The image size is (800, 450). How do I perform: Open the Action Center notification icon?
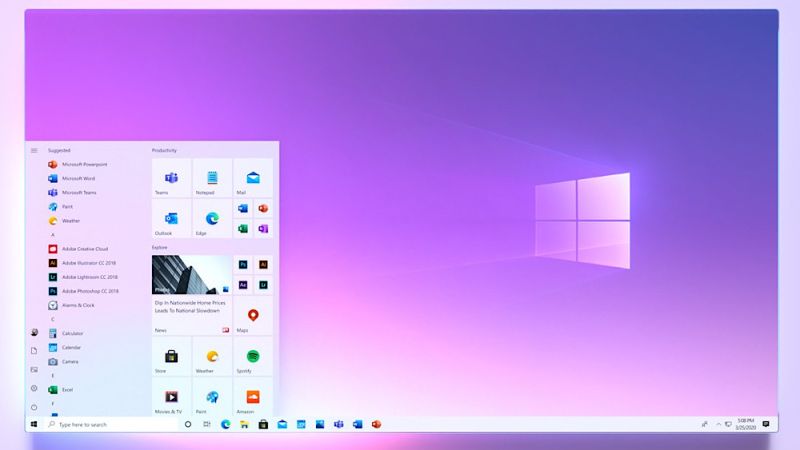766,424
